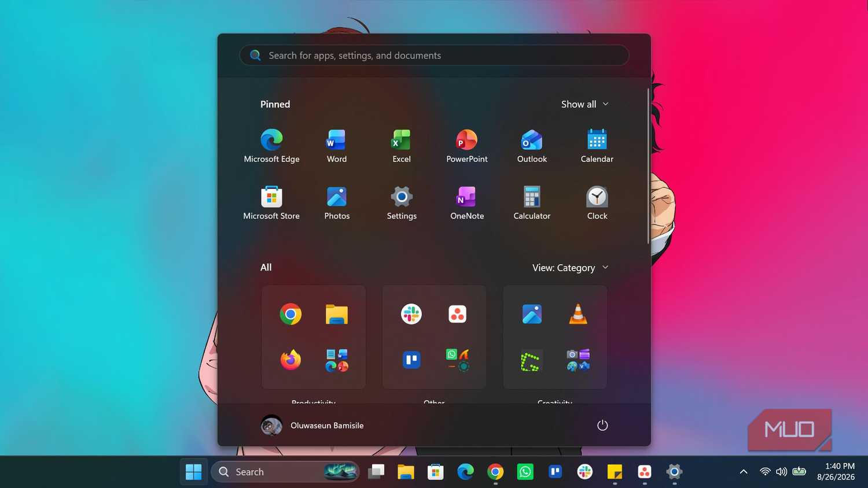This screenshot has width=868, height=488.
Task: Click the Windows Start button in taskbar
Action: click(193, 472)
